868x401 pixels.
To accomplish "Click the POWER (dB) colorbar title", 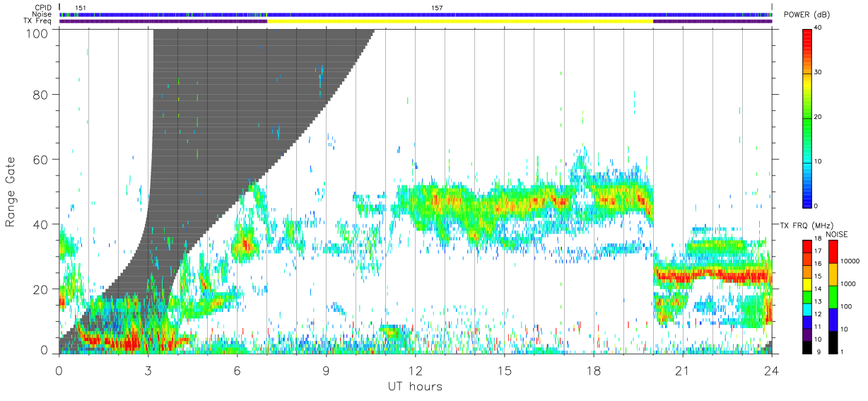I will click(808, 14).
